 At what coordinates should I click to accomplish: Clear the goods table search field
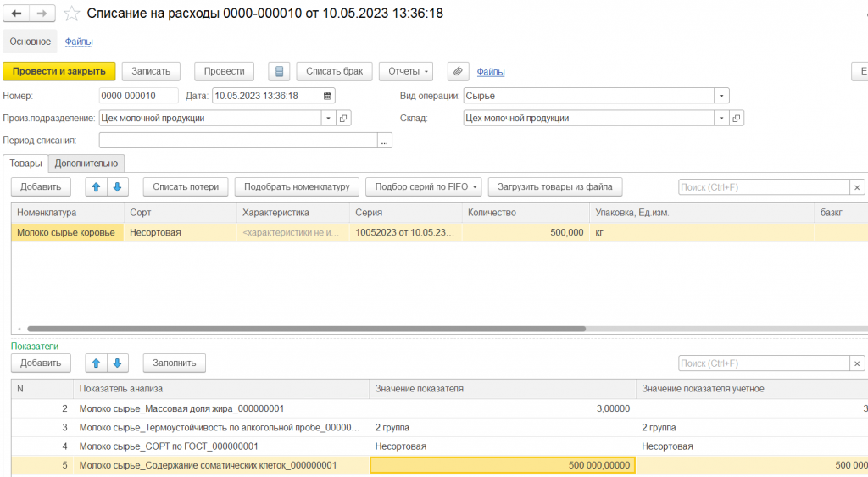pyautogui.click(x=857, y=187)
